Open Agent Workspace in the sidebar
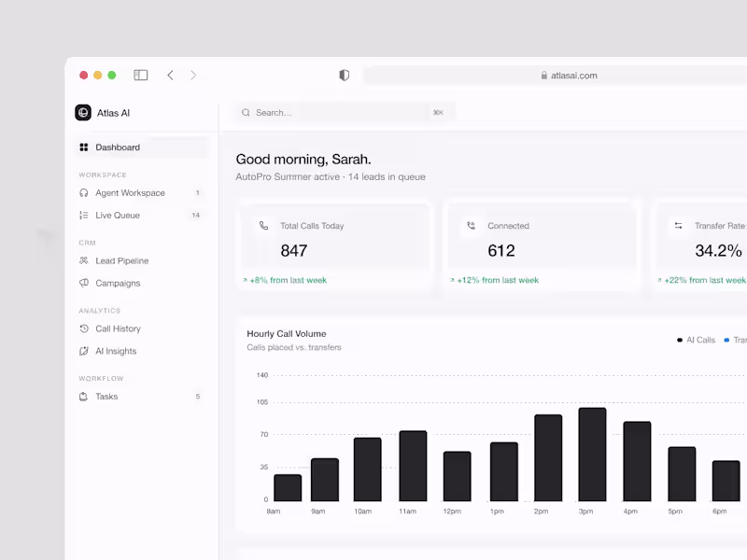The height and width of the screenshot is (560, 747). (142, 193)
